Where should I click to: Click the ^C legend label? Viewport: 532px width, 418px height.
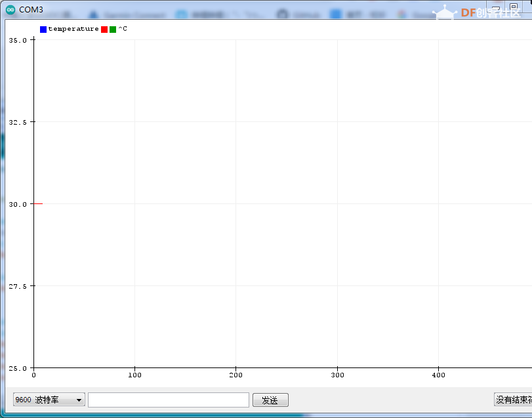coord(123,29)
